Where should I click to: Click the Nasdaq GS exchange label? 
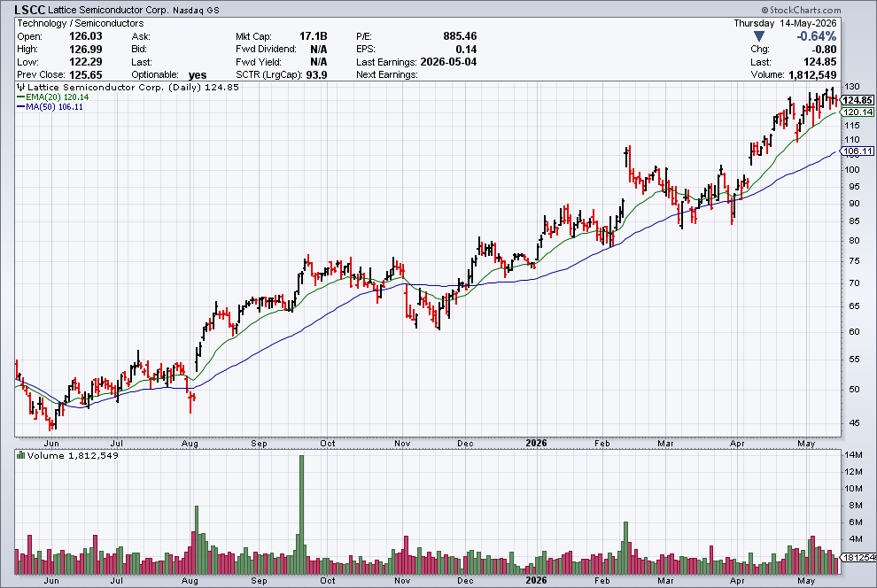click(x=197, y=10)
